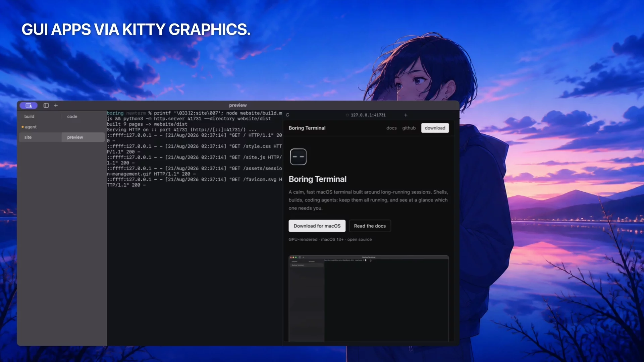Add a new session with the sidebar plus icon
Screen dimensions: 644x362
(56, 105)
